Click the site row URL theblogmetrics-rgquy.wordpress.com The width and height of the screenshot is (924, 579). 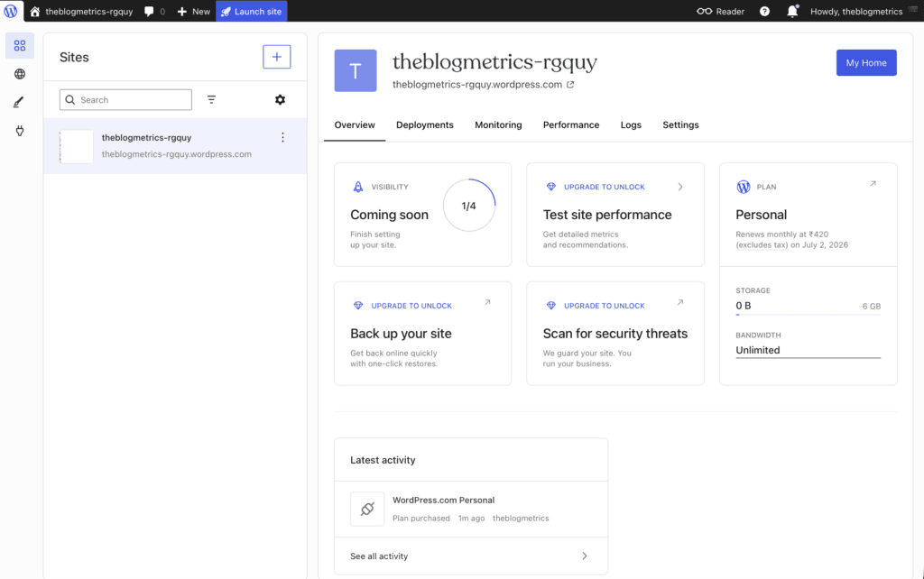click(176, 154)
